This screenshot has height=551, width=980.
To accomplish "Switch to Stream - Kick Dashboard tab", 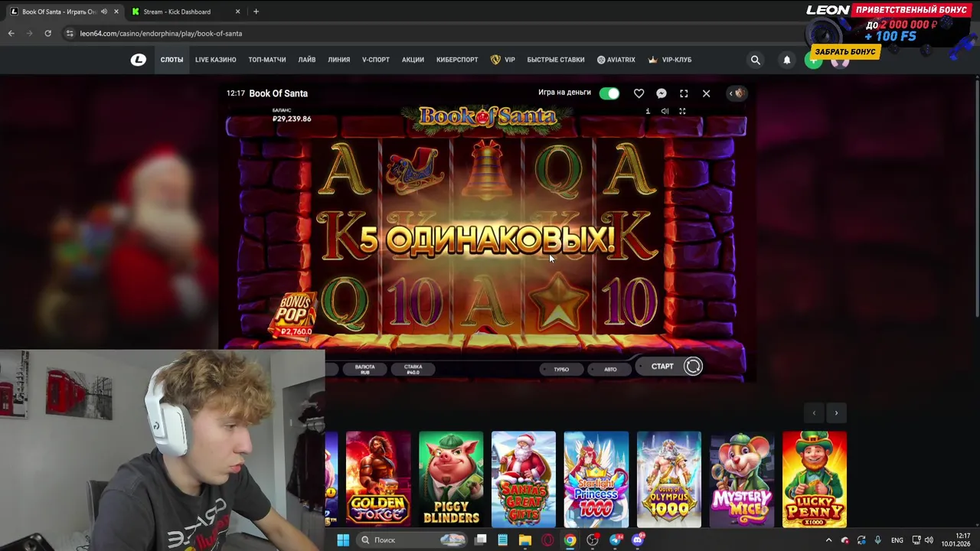I will (x=185, y=11).
